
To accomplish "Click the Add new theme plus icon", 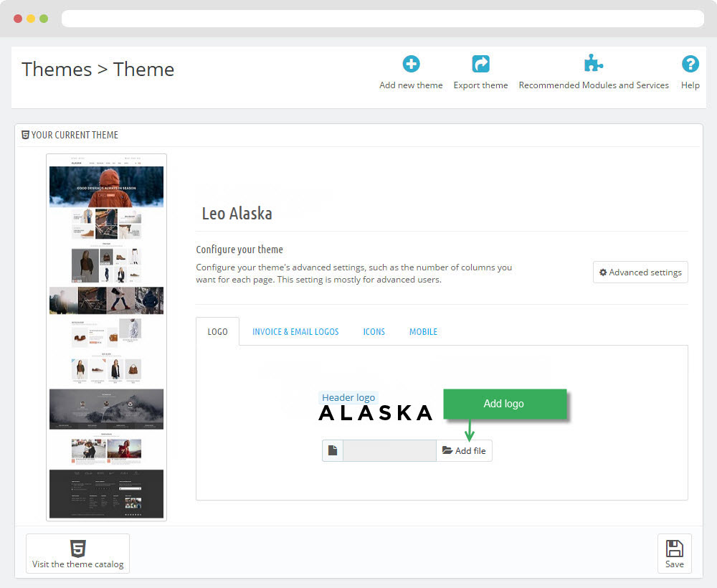I will [411, 64].
